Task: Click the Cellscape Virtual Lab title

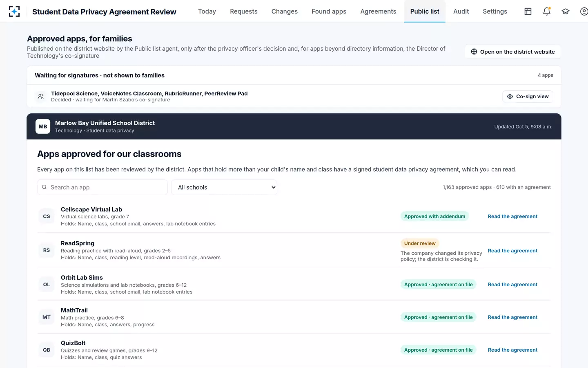Action: 91,209
